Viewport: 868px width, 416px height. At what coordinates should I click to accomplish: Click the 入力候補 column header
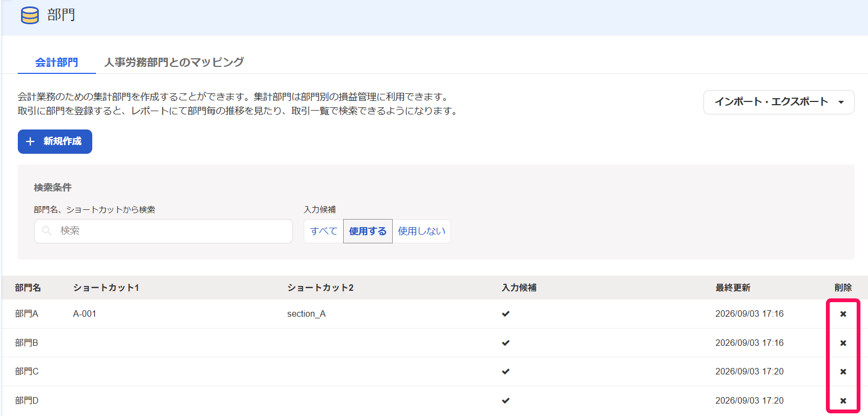click(x=519, y=288)
